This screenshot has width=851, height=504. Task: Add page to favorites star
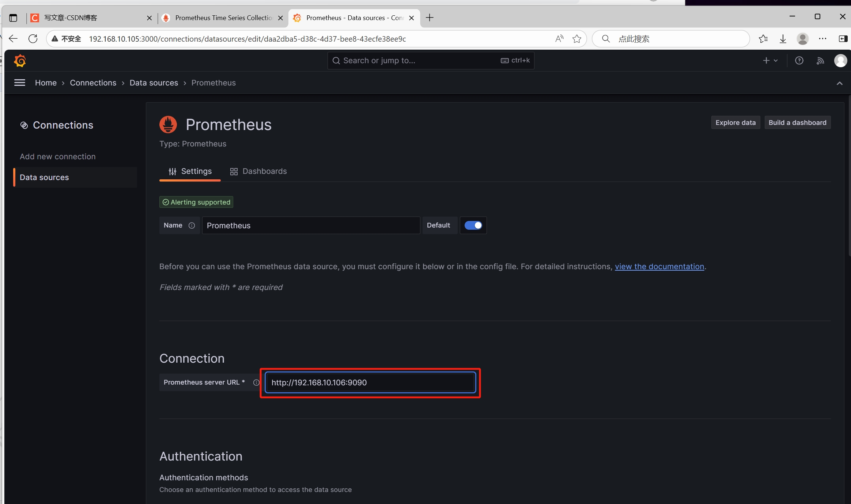[577, 39]
